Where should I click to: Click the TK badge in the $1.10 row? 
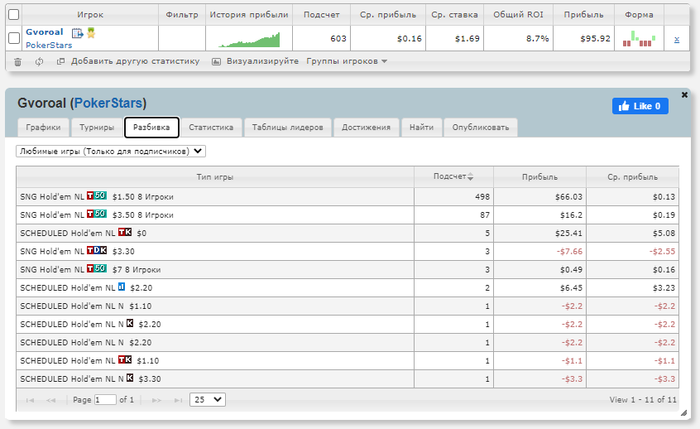tap(125, 360)
